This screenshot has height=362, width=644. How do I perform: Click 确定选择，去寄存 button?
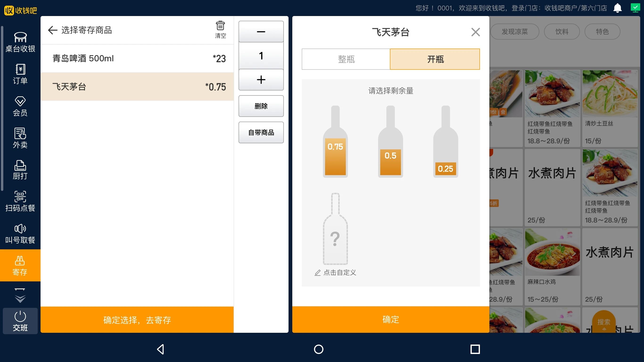[137, 320]
